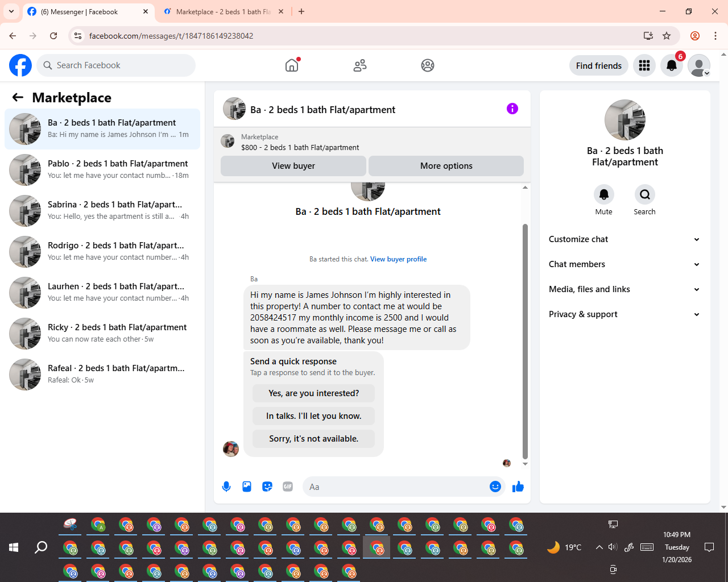This screenshot has height=582, width=728.
Task: Click the install app icon in address bar
Action: pyautogui.click(x=648, y=36)
